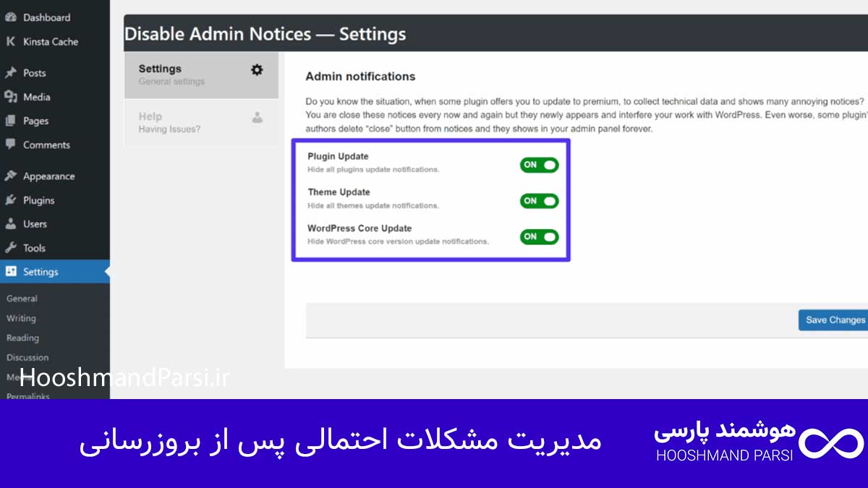Click the Media icon in sidebar

[11, 97]
